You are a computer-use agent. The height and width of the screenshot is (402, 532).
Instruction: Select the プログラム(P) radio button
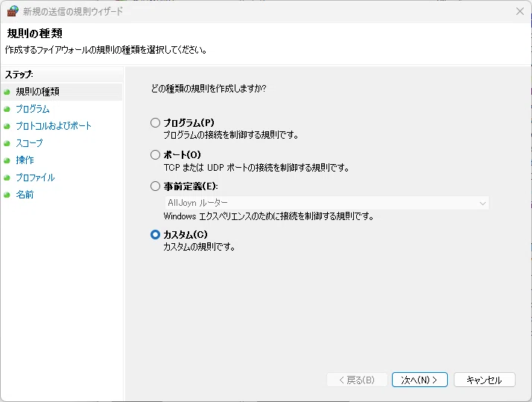[156, 122]
